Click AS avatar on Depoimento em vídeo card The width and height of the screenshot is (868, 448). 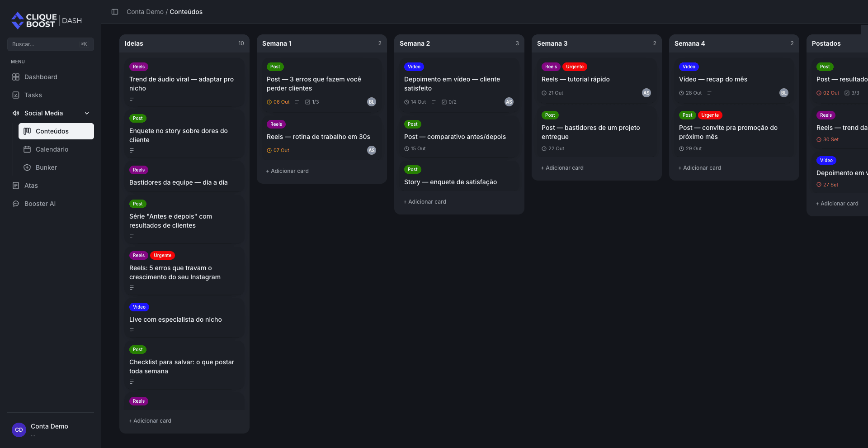pyautogui.click(x=509, y=102)
